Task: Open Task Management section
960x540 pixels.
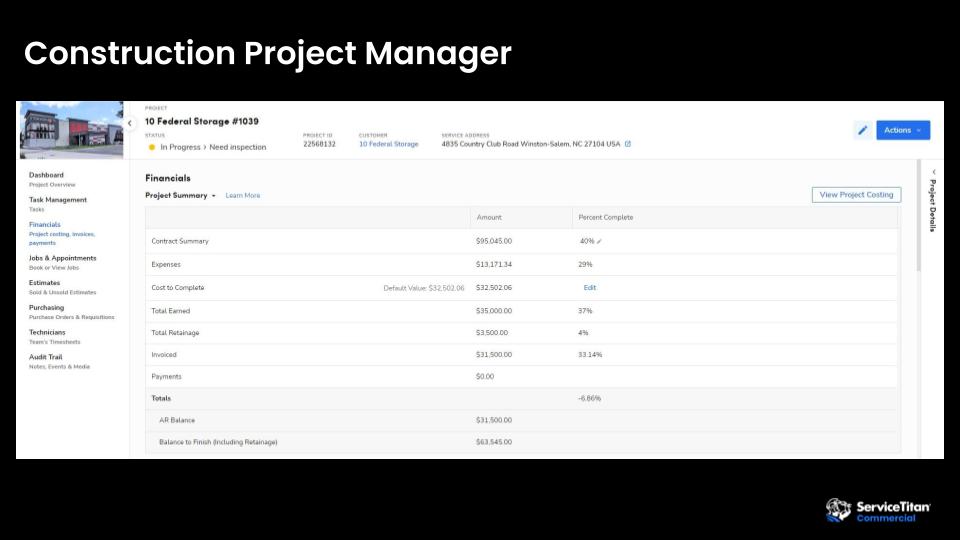Action: pos(58,200)
